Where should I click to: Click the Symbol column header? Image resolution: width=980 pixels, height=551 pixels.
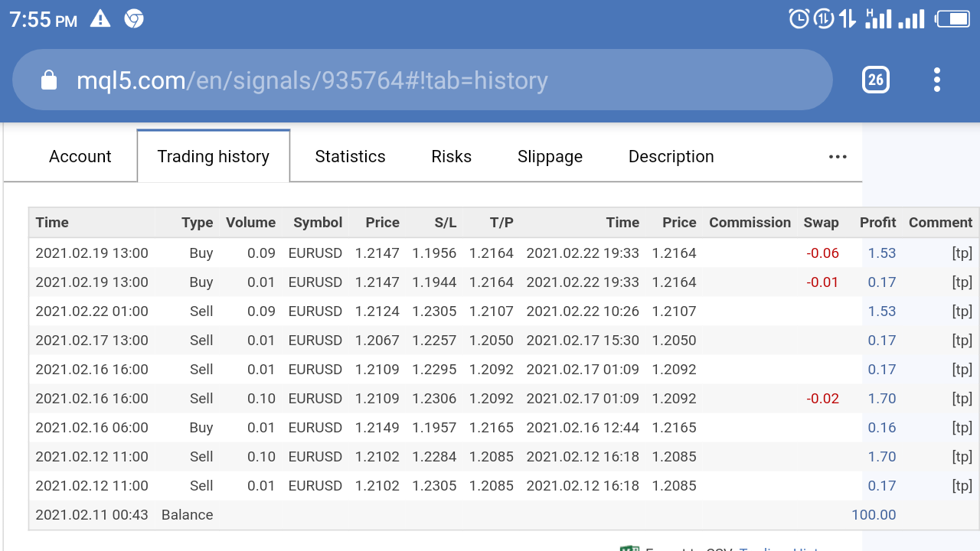(x=318, y=223)
